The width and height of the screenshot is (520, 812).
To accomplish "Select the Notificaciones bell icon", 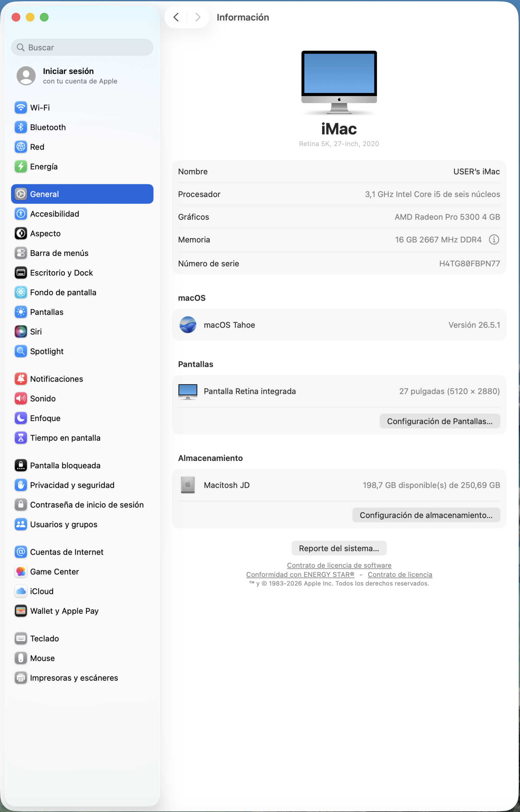I will coord(21,379).
